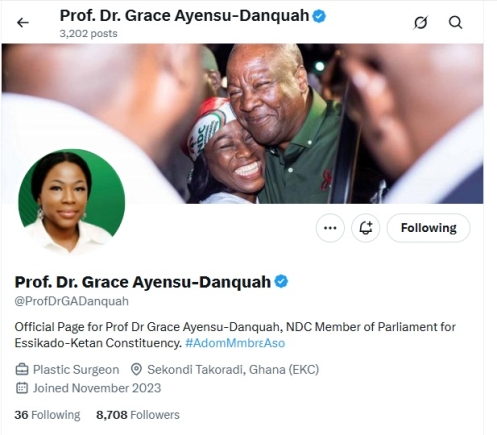Click the verified badge in the header
Image resolution: width=497 pixels, height=435 pixels.
(319, 16)
